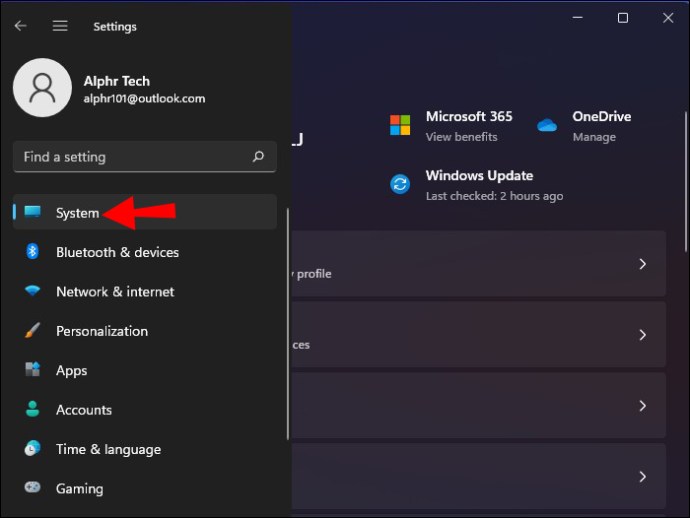Open Gaming settings
690x518 pixels.
point(79,489)
